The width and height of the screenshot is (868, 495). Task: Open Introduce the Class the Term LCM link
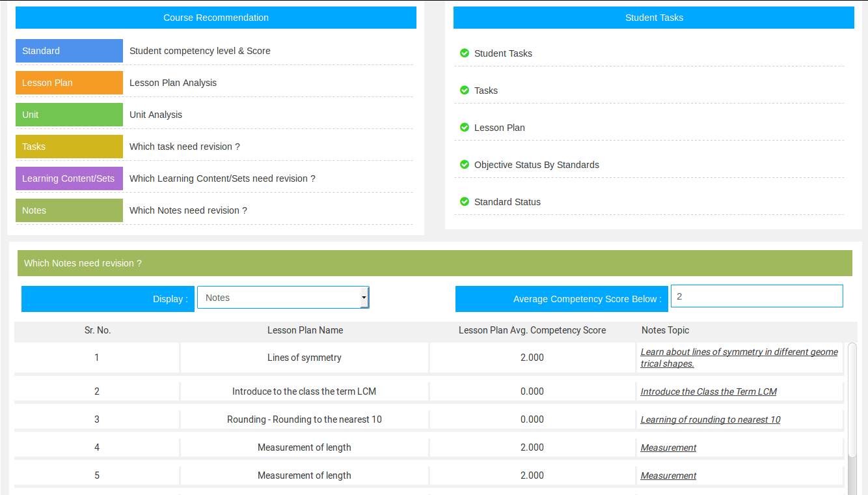(709, 391)
